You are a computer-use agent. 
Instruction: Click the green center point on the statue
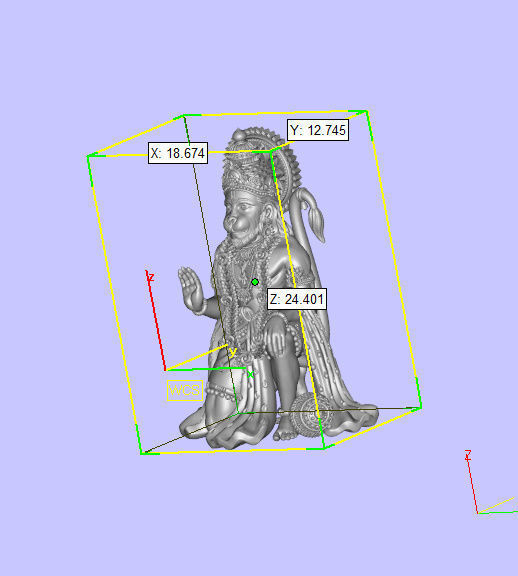click(255, 282)
